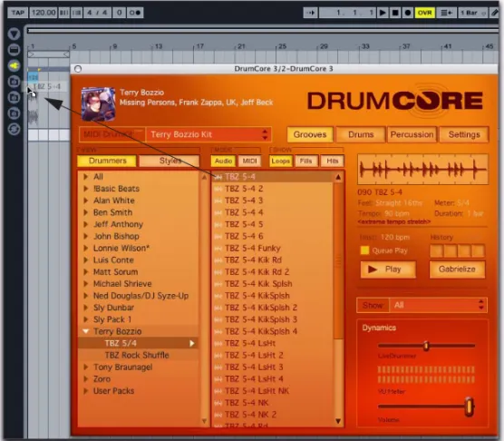Viewport: 504px width, 441px height.
Task: Toggle the Follow playback arrow icon
Action: pyautogui.click(x=310, y=13)
